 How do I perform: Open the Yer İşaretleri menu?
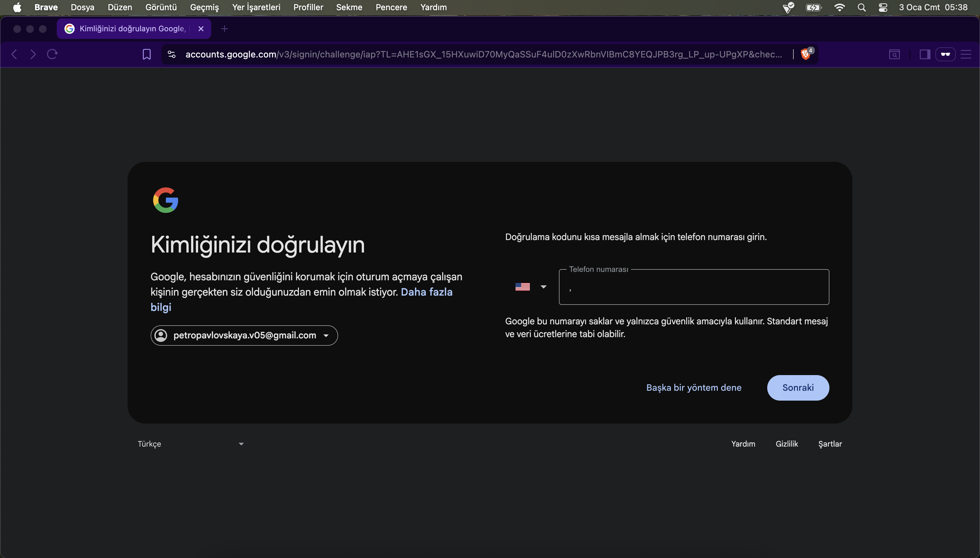[256, 7]
